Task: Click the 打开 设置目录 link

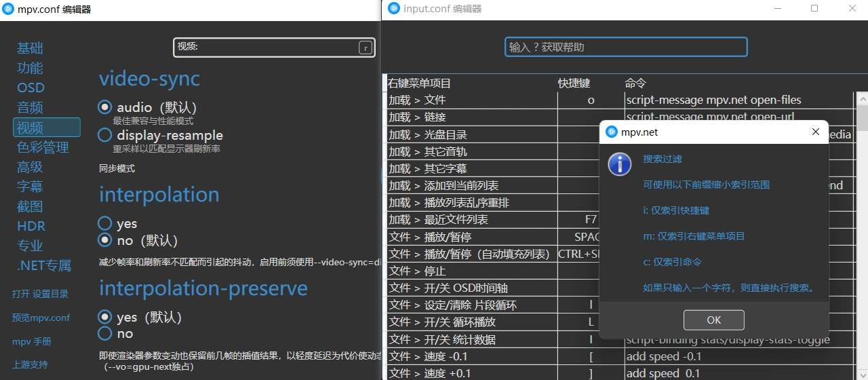Action: tap(40, 294)
